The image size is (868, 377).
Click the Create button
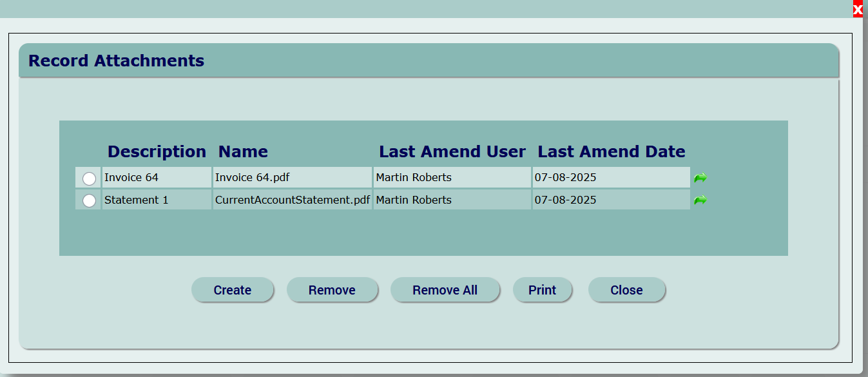(x=232, y=290)
